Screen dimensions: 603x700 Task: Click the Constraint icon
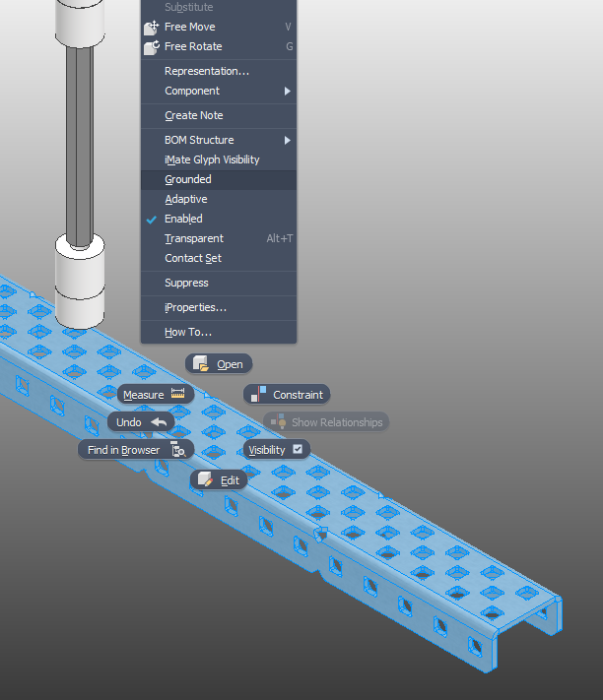click(258, 394)
